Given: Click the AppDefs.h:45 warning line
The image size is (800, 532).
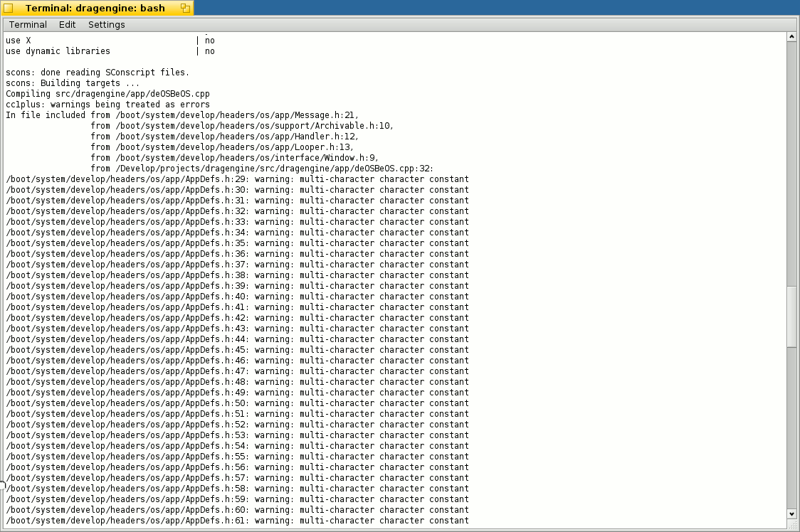Looking at the screenshot, I should [237, 350].
